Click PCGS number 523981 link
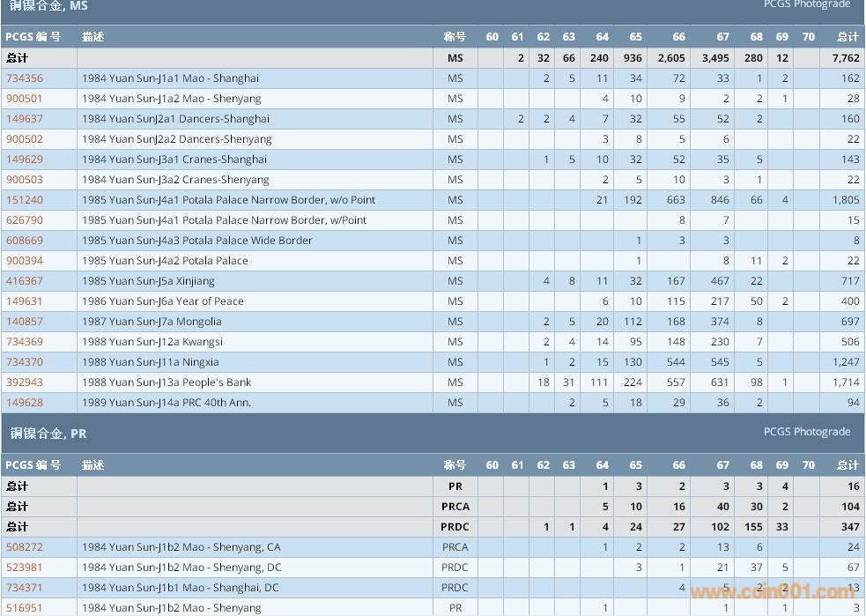This screenshot has width=866, height=616. point(25,568)
